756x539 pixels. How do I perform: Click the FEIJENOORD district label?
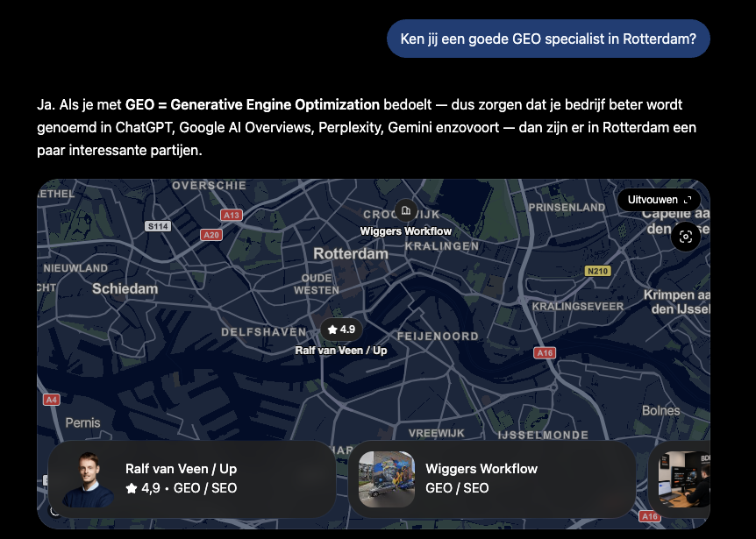438,337
